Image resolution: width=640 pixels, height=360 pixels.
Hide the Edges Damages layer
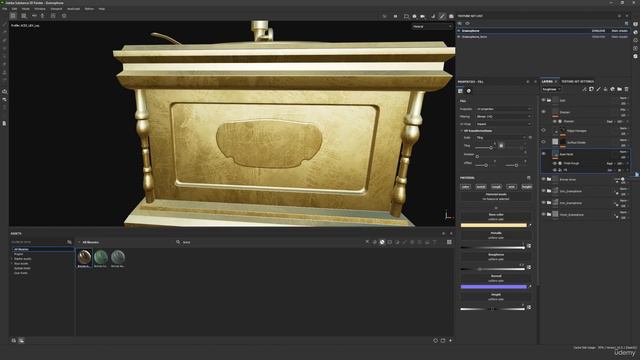point(543,130)
